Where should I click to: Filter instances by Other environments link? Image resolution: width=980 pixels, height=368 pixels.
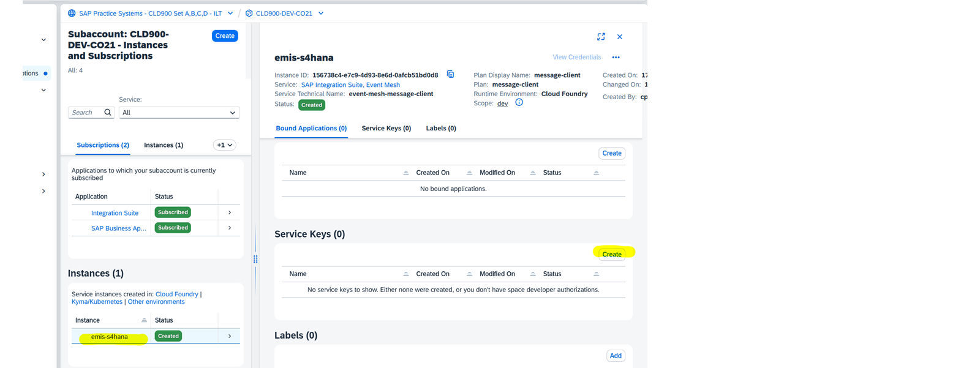pyautogui.click(x=156, y=302)
